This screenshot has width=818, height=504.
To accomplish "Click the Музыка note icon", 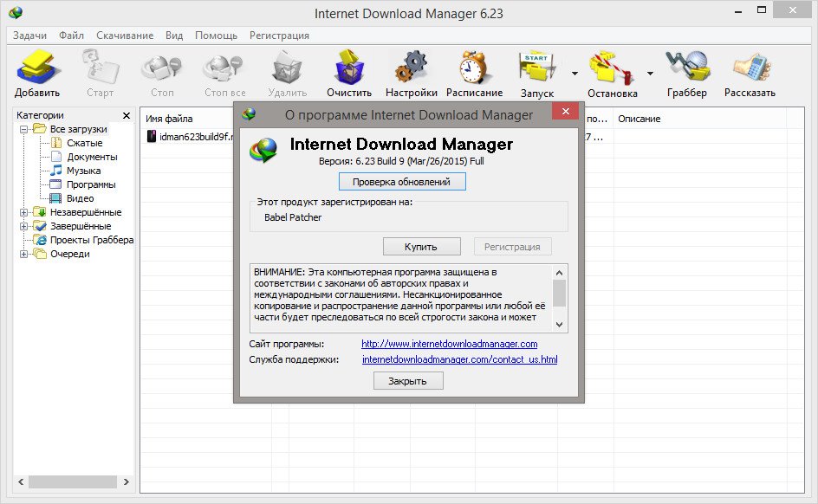I will coord(55,171).
